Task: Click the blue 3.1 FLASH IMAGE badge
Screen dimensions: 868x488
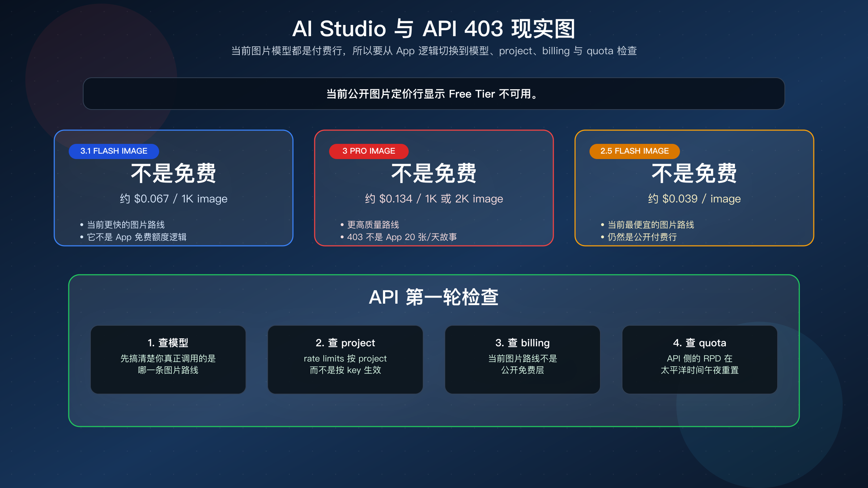Action: [x=114, y=151]
